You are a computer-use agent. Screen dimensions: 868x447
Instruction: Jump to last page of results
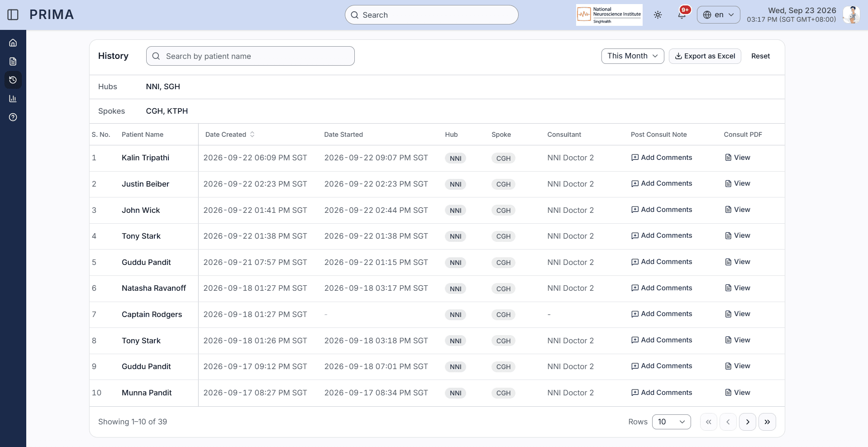[767, 422]
